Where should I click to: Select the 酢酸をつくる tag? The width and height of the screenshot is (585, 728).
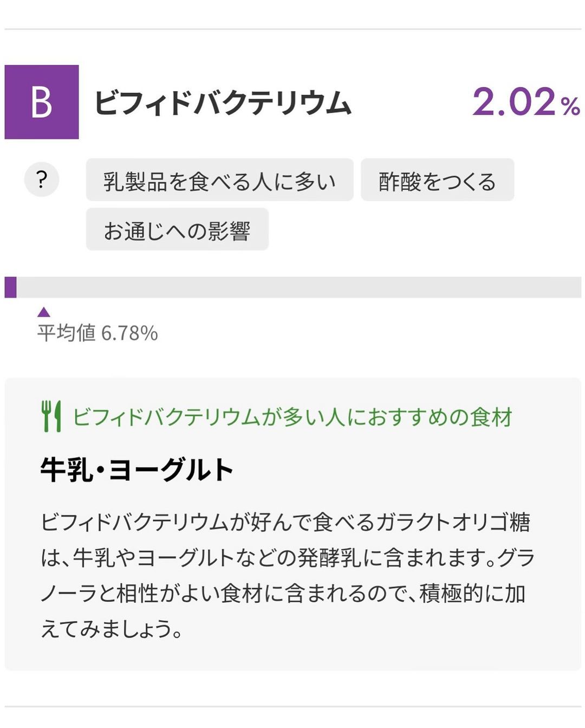[437, 180]
